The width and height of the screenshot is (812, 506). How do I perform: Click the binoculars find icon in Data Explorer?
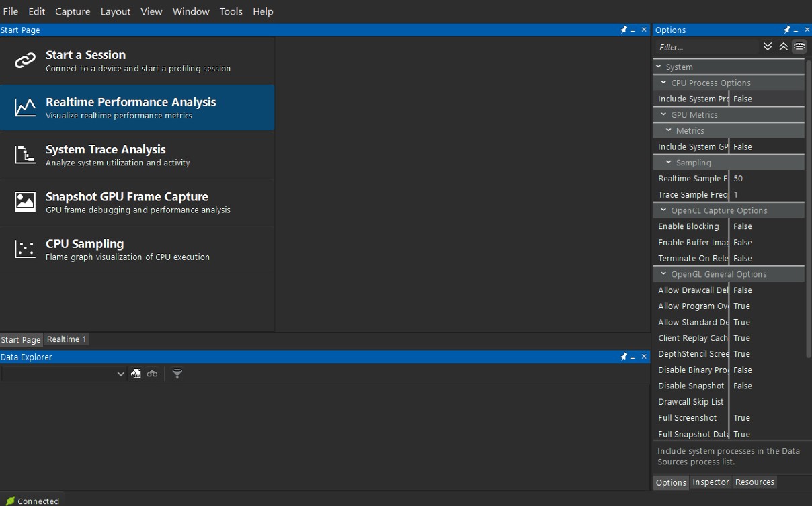153,374
